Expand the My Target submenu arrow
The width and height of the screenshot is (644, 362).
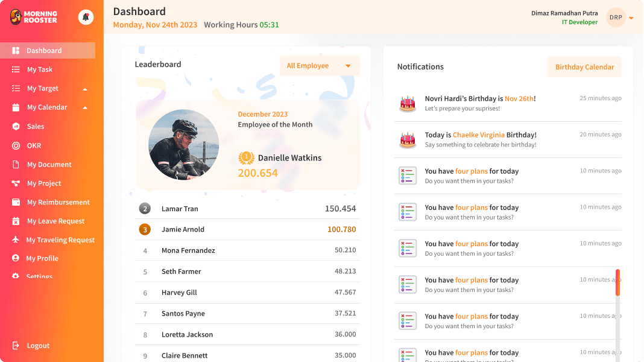(85, 89)
